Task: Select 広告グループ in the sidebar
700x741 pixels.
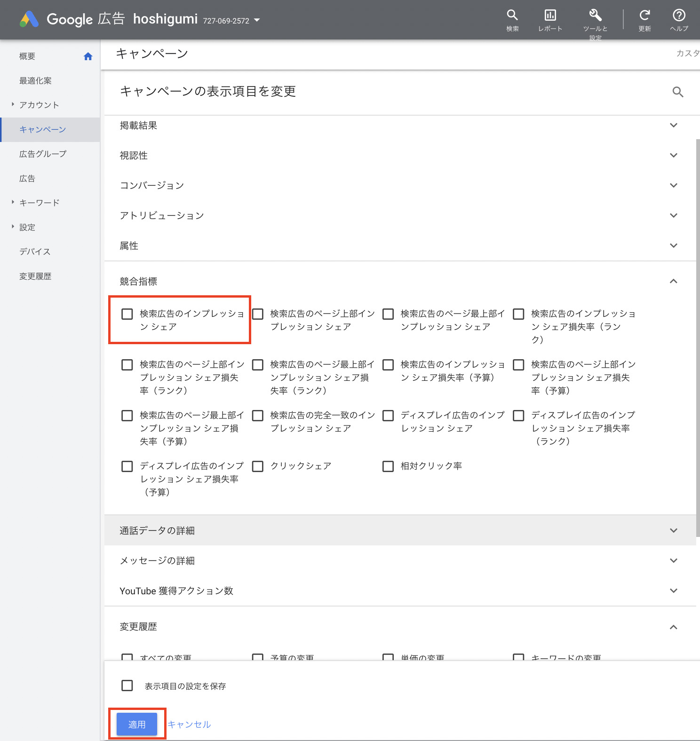Action: pyautogui.click(x=43, y=154)
